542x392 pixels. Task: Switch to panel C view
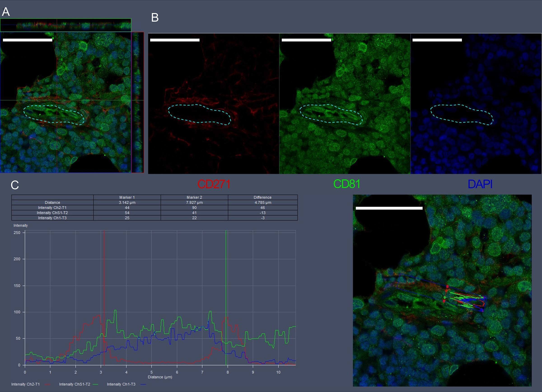click(x=15, y=185)
